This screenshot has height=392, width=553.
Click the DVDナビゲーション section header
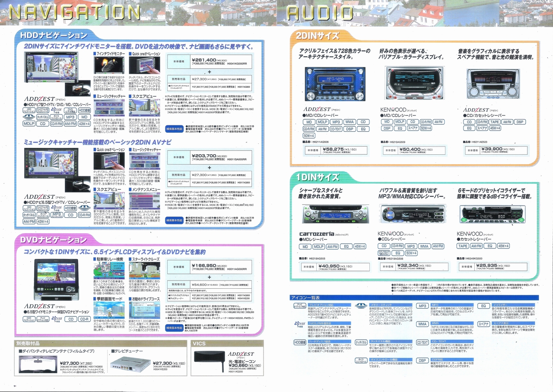click(54, 239)
